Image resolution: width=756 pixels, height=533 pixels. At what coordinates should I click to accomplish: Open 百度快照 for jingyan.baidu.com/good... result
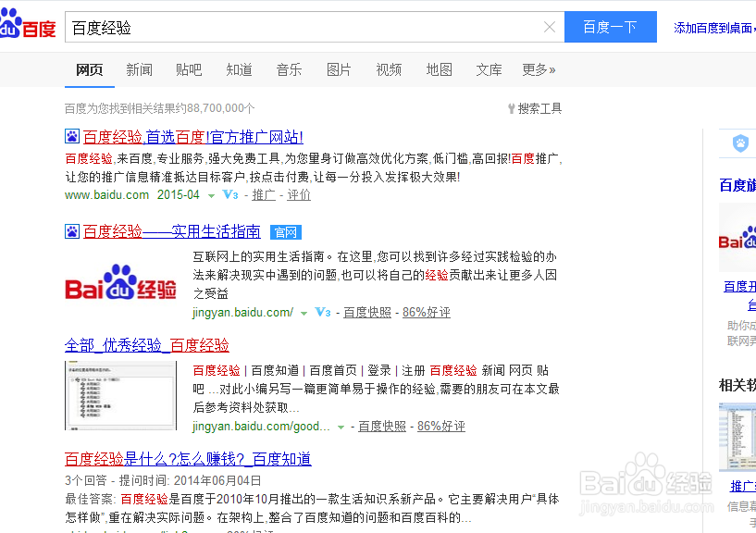point(382,427)
